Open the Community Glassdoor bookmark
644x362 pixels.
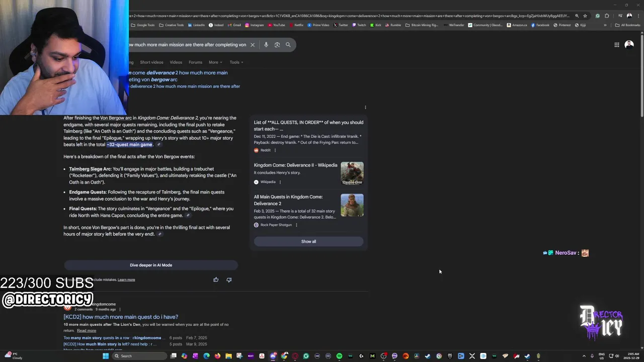coord(485,25)
